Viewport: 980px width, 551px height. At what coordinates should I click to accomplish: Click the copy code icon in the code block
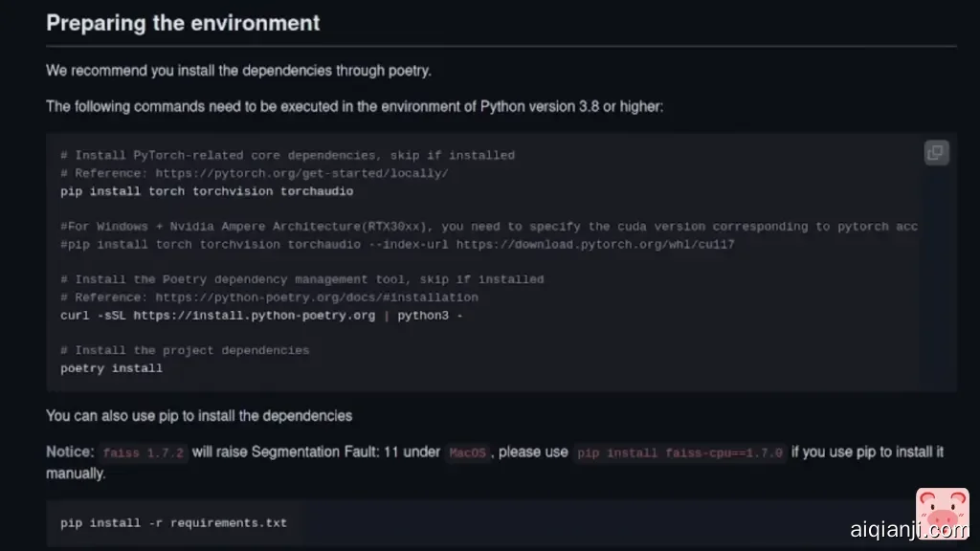(x=936, y=152)
